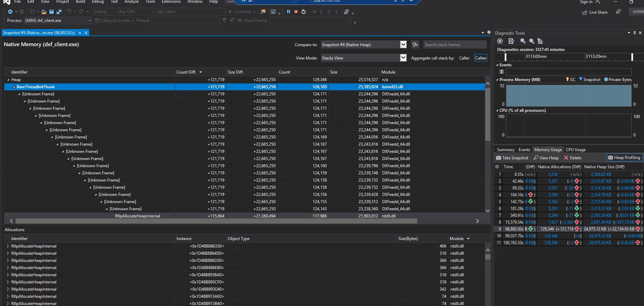
Task: Toggle the Private Bytes legend item
Action: tap(618, 80)
